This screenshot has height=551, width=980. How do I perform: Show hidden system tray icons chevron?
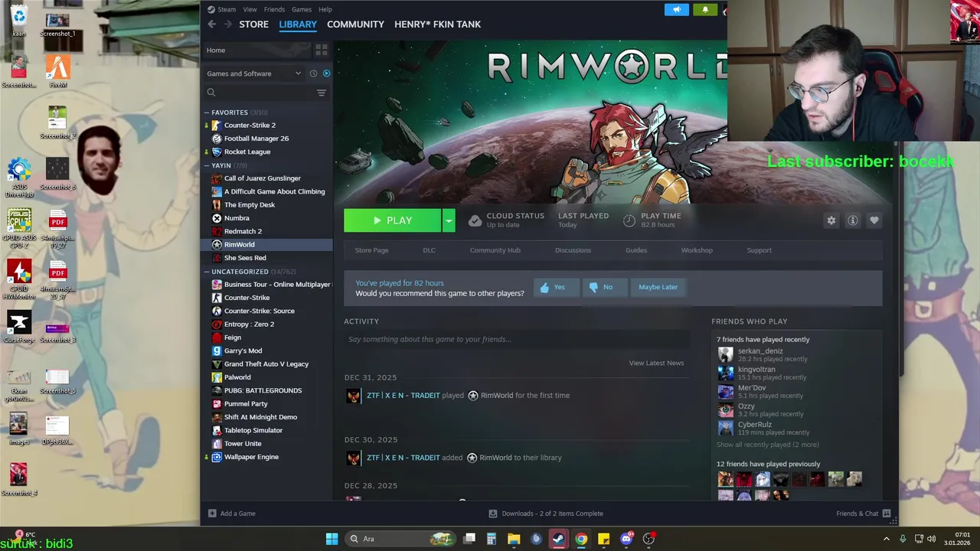pyautogui.click(x=887, y=539)
